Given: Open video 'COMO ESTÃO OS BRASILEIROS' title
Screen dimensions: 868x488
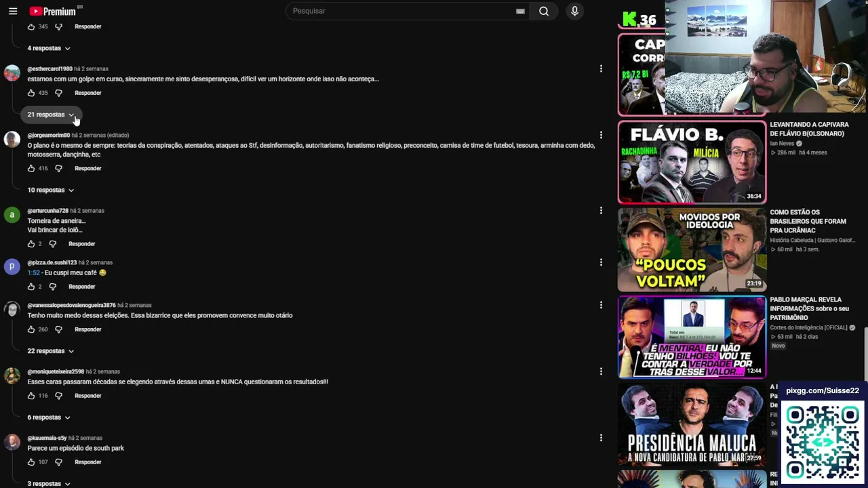Looking at the screenshot, I should coord(808,221).
